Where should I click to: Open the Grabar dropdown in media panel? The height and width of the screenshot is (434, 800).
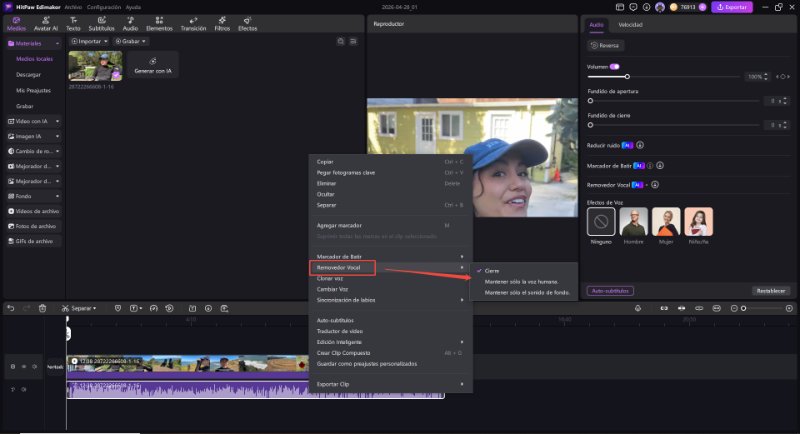tap(131, 41)
